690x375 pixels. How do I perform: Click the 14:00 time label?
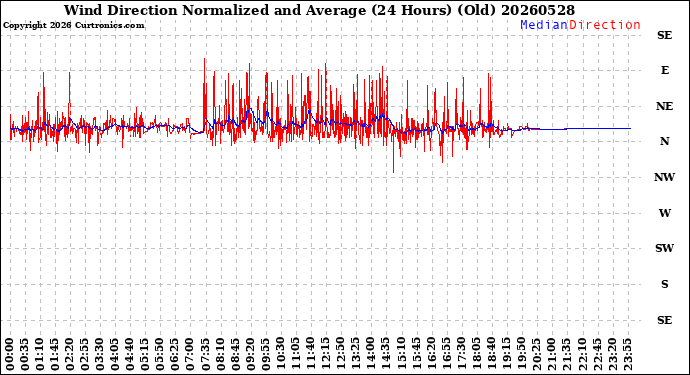pyautogui.click(x=371, y=354)
